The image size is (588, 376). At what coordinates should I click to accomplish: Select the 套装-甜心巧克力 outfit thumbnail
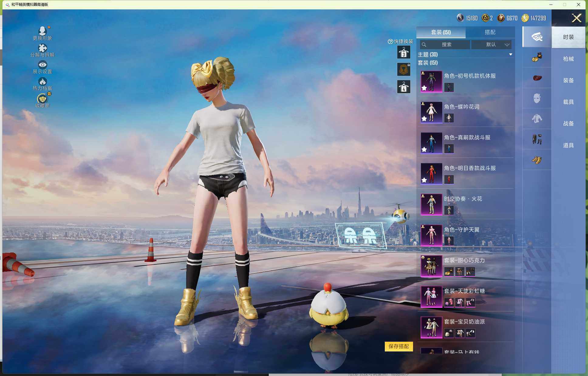(x=431, y=266)
